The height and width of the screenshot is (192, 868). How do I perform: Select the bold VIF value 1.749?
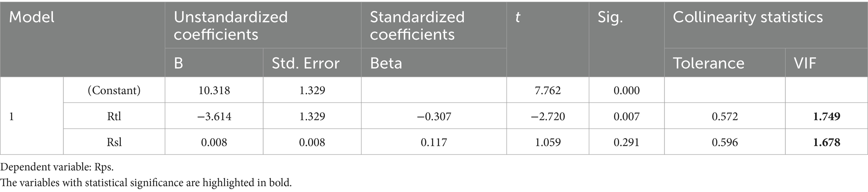tap(826, 116)
